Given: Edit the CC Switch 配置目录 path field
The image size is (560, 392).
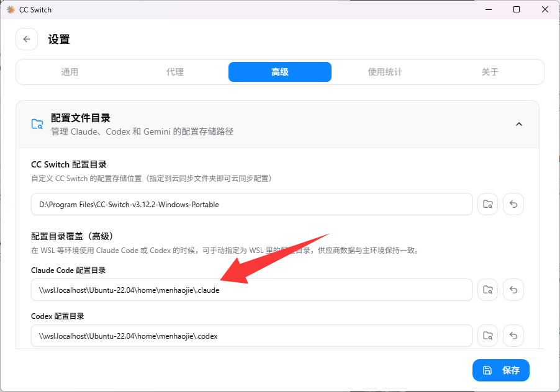Looking at the screenshot, I should 252,205.
